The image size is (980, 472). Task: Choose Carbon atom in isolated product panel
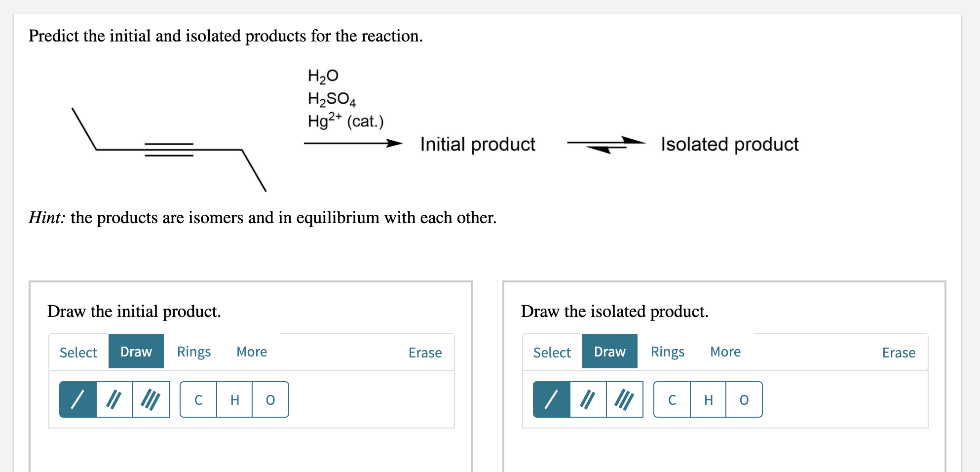pos(672,399)
